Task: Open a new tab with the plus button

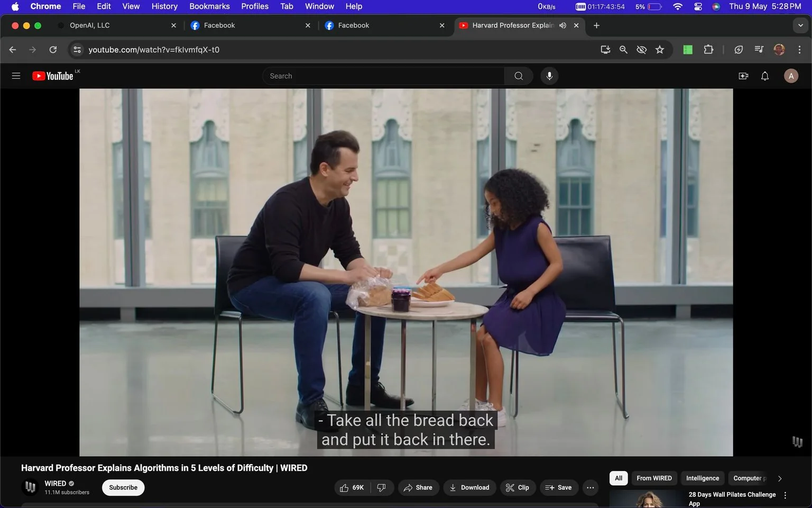Action: (596, 25)
